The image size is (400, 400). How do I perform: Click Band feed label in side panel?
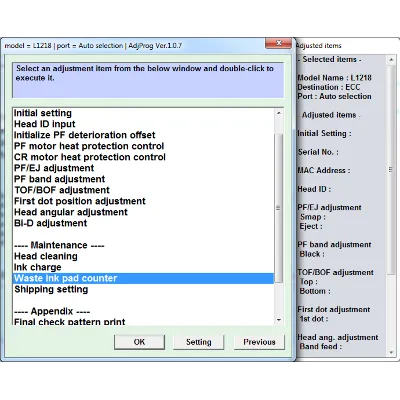point(320,346)
